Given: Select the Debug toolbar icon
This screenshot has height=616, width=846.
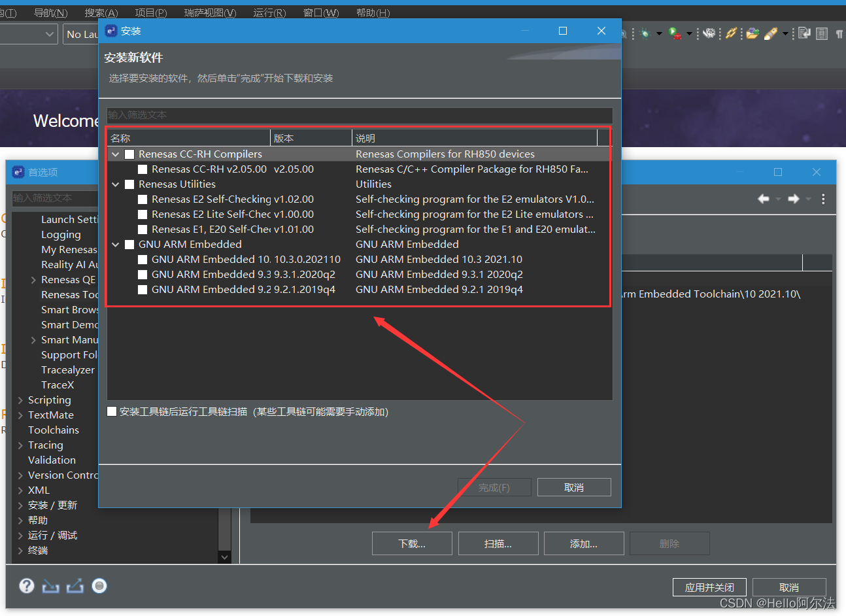Looking at the screenshot, I should [645, 33].
